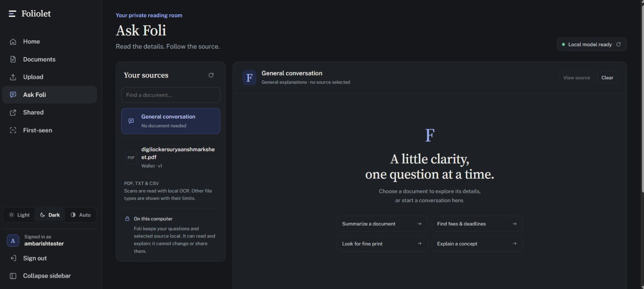Image resolution: width=644 pixels, height=289 pixels.
Task: Click the Find a document search field
Action: click(171, 95)
